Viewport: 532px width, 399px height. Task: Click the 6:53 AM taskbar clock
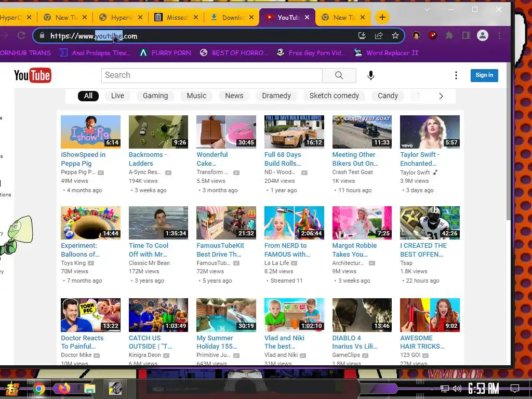[x=484, y=388]
